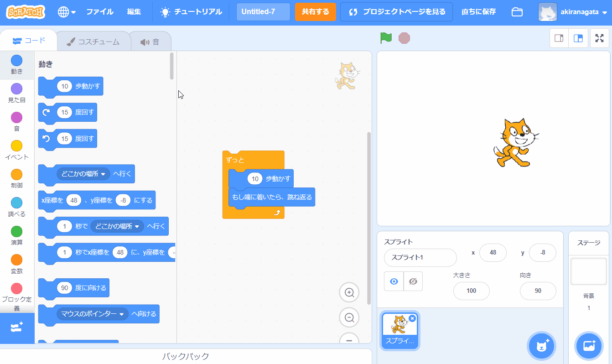Click the add extension button
The image size is (612, 364).
coord(17,328)
